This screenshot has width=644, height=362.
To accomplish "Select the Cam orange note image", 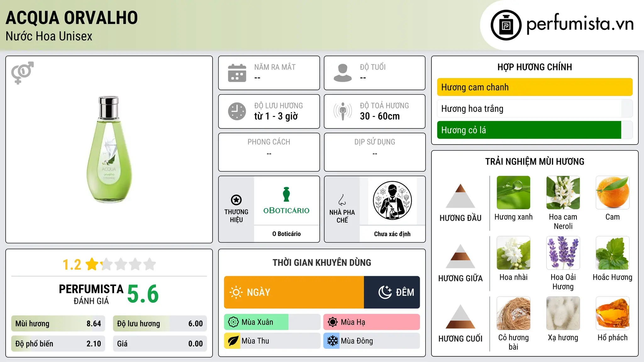I will (613, 193).
